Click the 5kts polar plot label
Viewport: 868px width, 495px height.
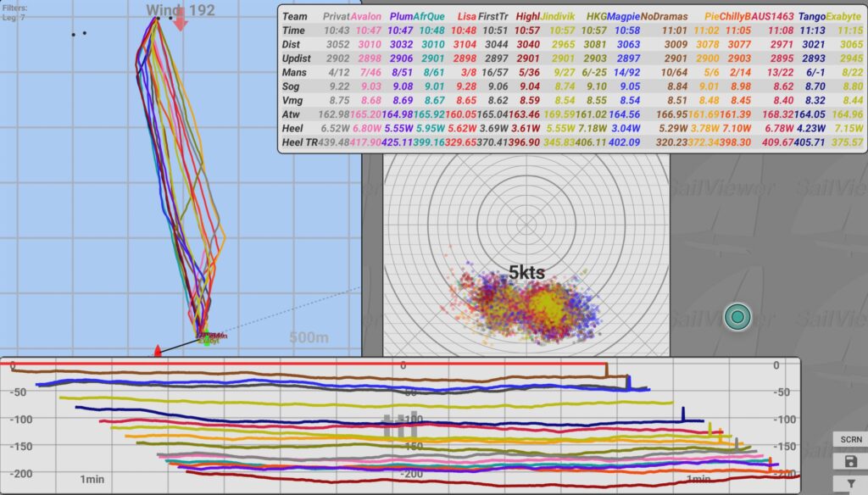tap(526, 272)
